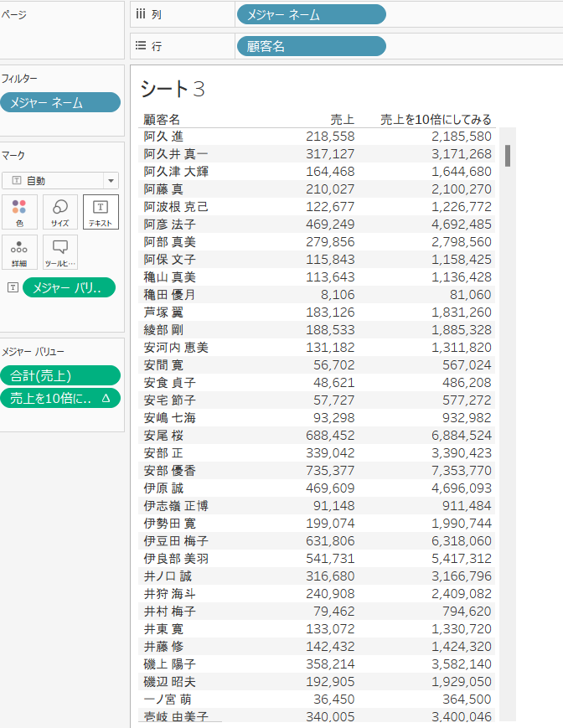This screenshot has height=728, width=563.
Task: Click the シート 3 sheet title
Action: 173,89
